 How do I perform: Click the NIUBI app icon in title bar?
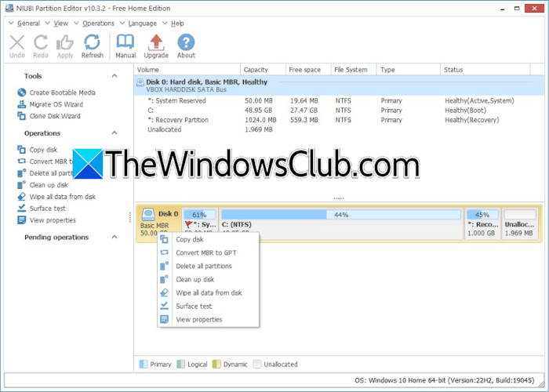[x=9, y=8]
